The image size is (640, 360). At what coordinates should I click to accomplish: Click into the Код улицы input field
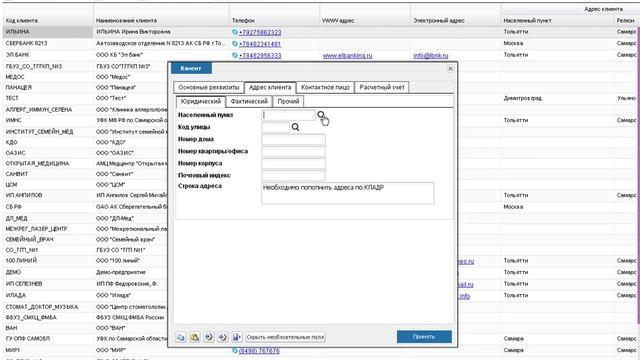[x=276, y=127]
